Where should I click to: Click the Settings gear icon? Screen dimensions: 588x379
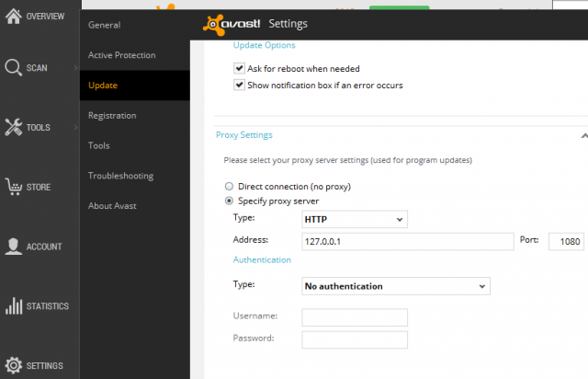click(13, 365)
